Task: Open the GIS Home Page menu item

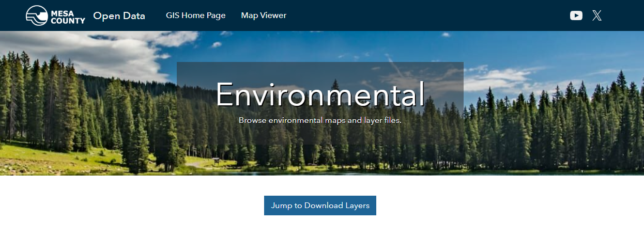Action: tap(195, 15)
